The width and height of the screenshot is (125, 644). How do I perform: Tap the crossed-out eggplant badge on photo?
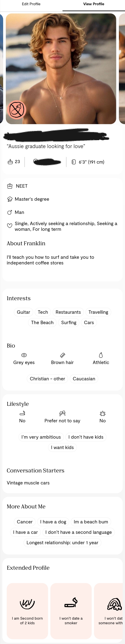(x=17, y=110)
